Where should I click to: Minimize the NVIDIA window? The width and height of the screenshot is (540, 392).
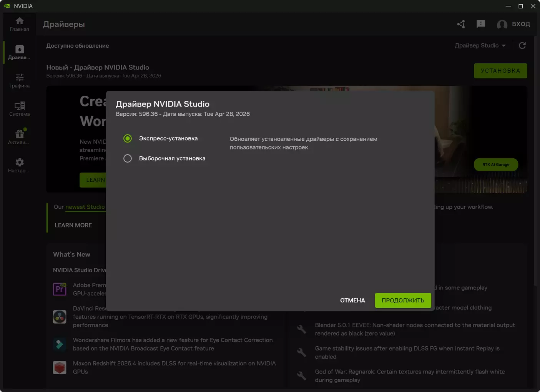tap(508, 6)
